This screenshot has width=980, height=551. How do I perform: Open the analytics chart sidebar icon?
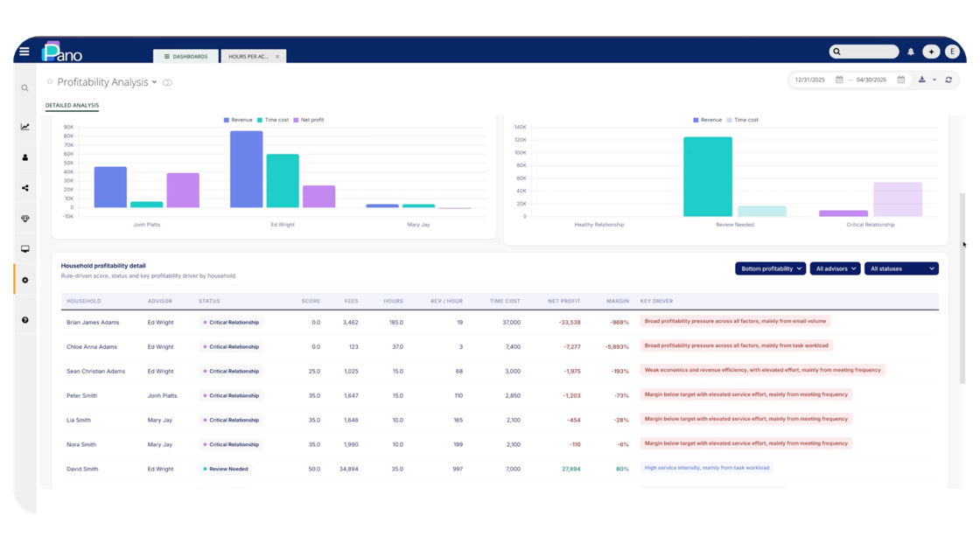point(25,127)
